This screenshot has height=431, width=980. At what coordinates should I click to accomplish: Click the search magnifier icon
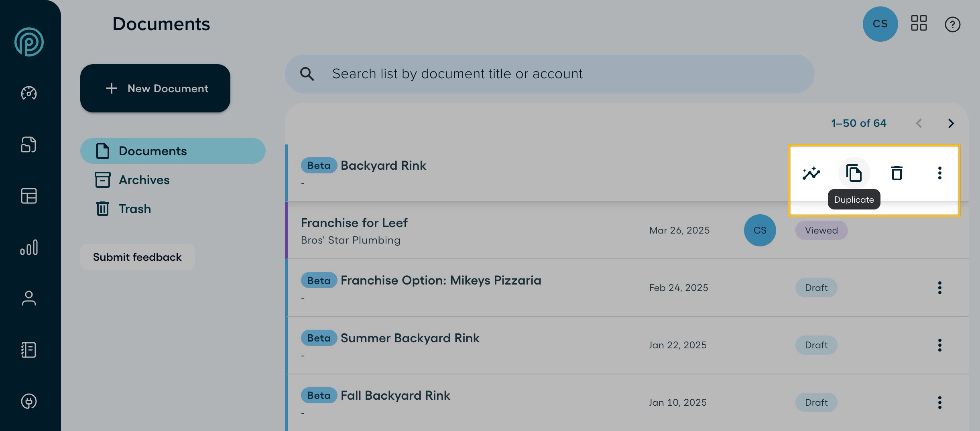[307, 74]
